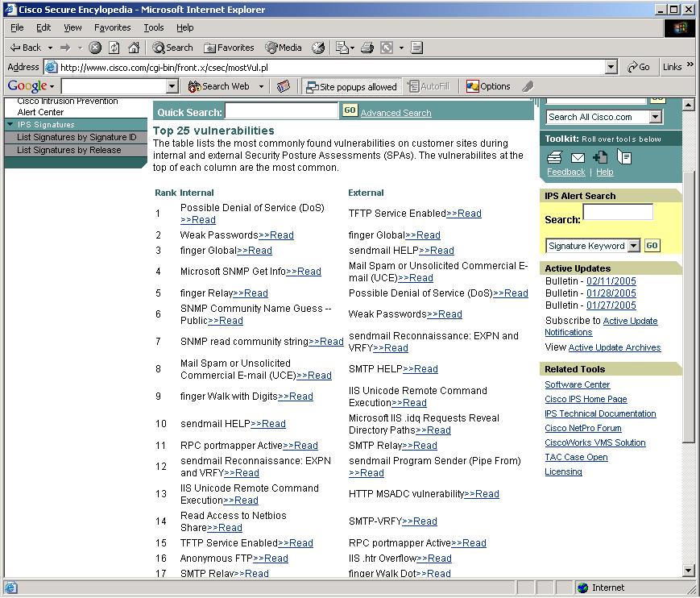Open the Edit menu
700x598 pixels.
(x=43, y=27)
